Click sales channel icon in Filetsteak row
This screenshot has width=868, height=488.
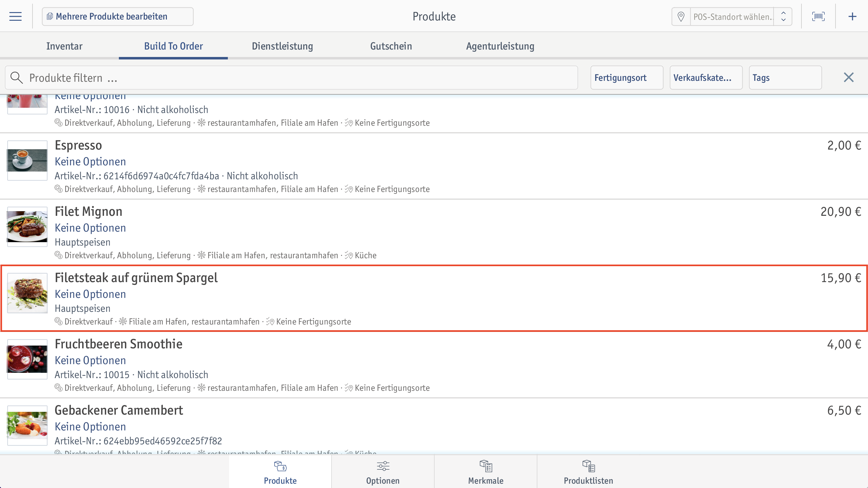pos(59,321)
